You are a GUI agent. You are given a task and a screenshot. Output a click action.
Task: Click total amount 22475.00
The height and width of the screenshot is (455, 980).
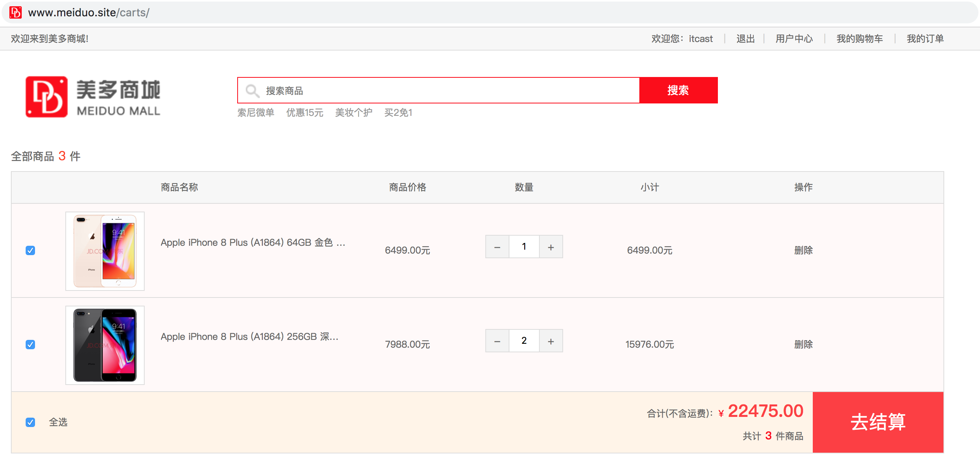pos(765,411)
